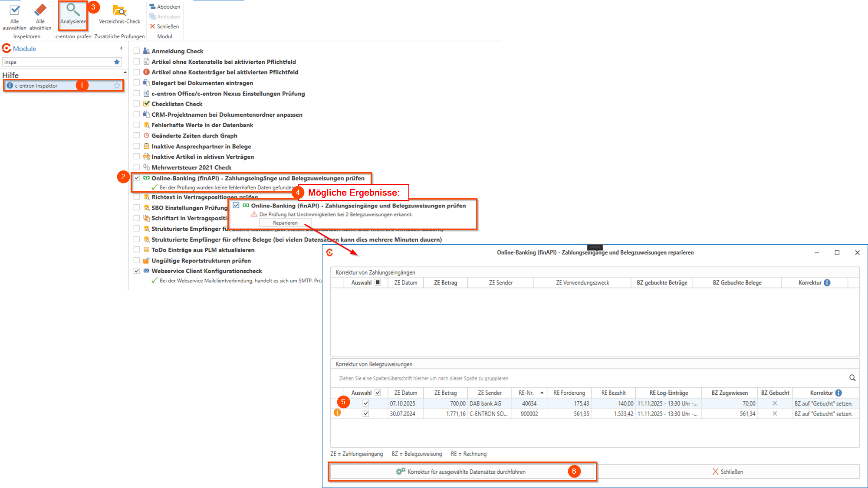Collapse the Hilfe group arrow
Viewport: 868px width, 488px height.
[125, 72]
